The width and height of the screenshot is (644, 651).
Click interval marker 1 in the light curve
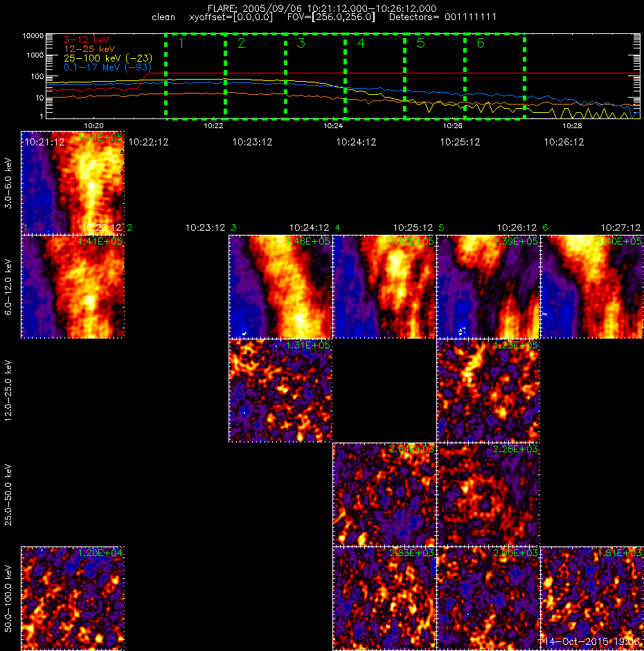(x=181, y=43)
